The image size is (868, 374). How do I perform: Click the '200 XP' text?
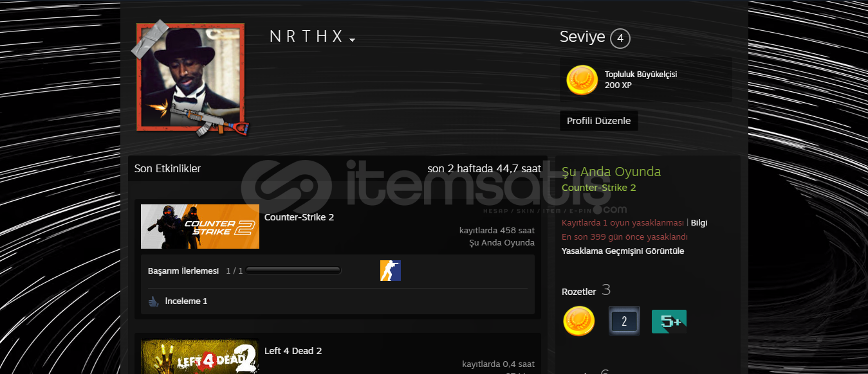pyautogui.click(x=618, y=85)
